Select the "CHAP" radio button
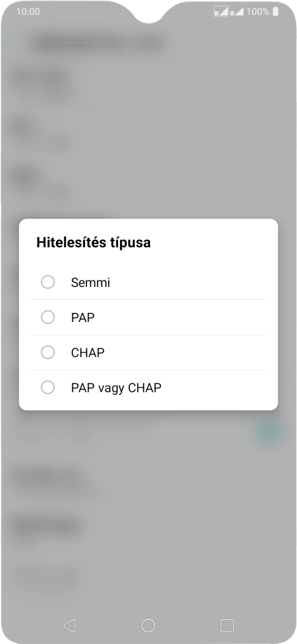Screen dimensions: 297x644 point(48,352)
